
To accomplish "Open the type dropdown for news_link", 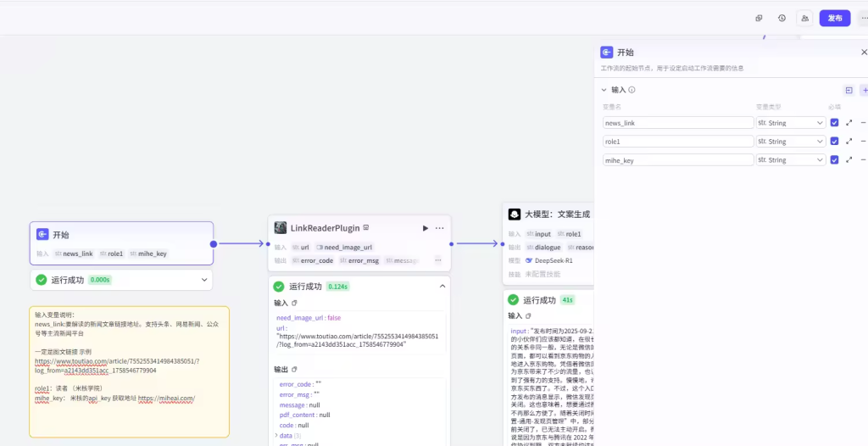I will click(790, 123).
